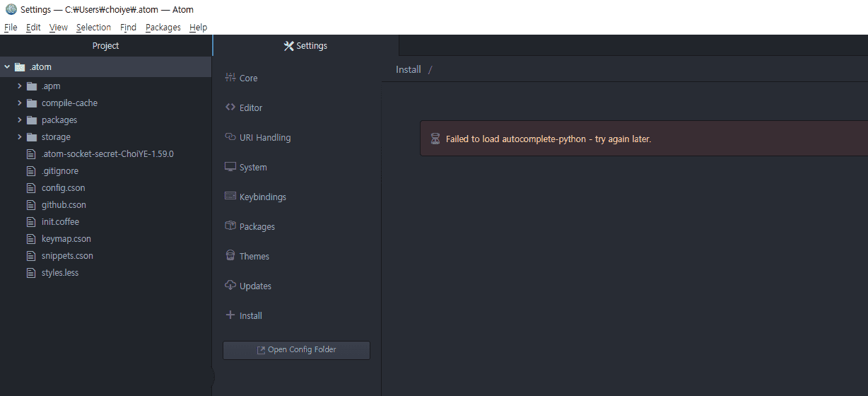Click the Core sliders icon
The image size is (868, 396).
pos(230,78)
